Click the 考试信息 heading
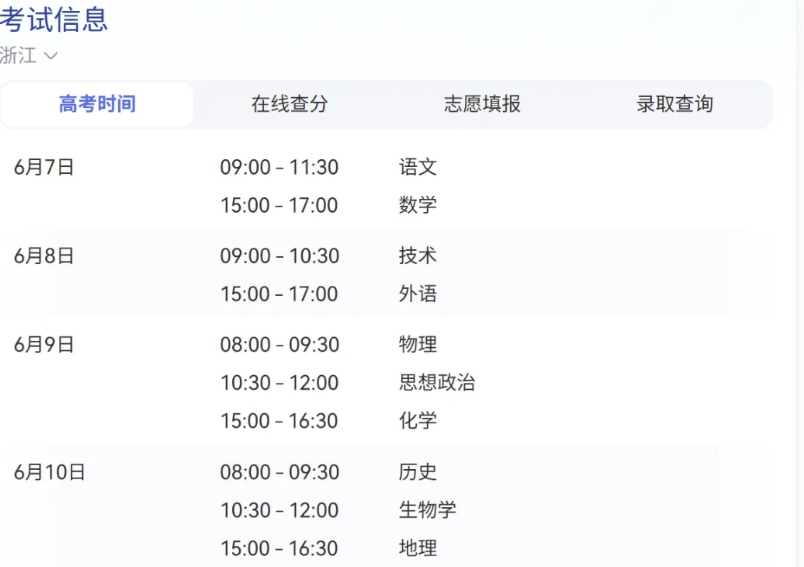The width and height of the screenshot is (804, 567). pos(53,19)
